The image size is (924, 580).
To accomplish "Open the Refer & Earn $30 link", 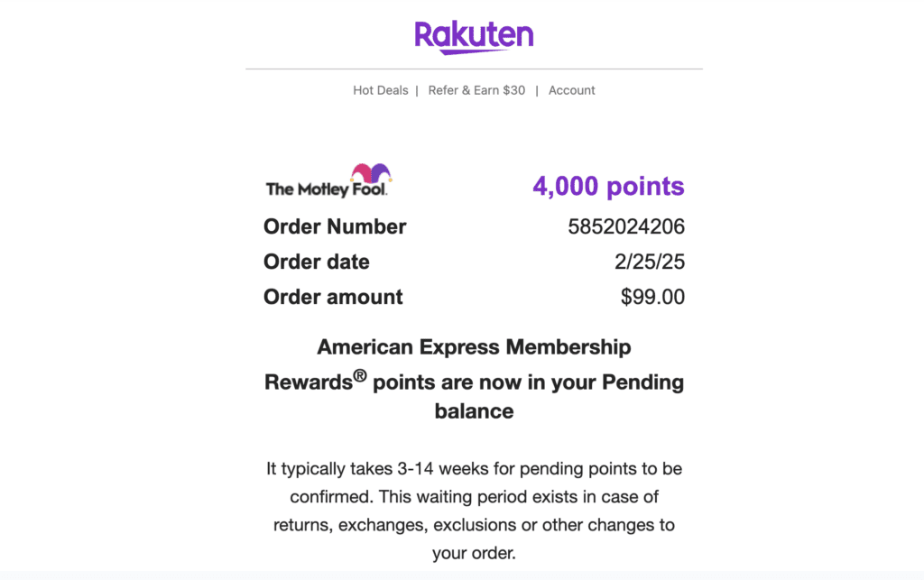I will pos(476,90).
